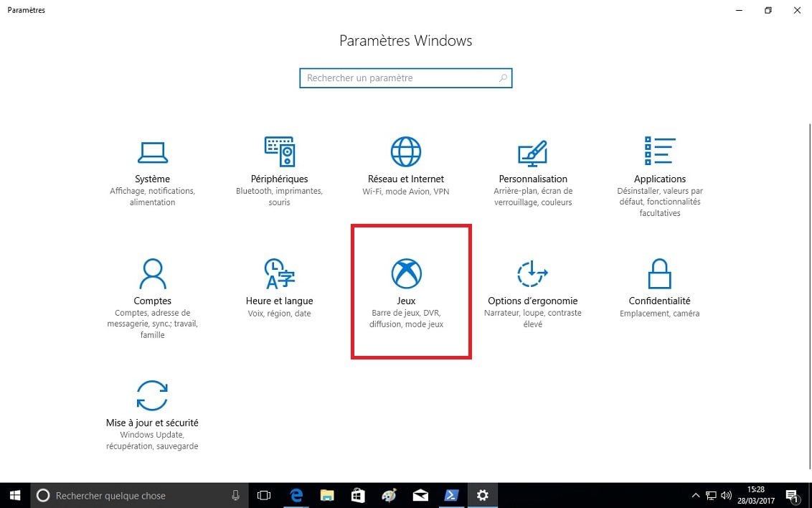Open the Action Center notifications icon
Image resolution: width=812 pixels, height=508 pixels.
pyautogui.click(x=793, y=495)
